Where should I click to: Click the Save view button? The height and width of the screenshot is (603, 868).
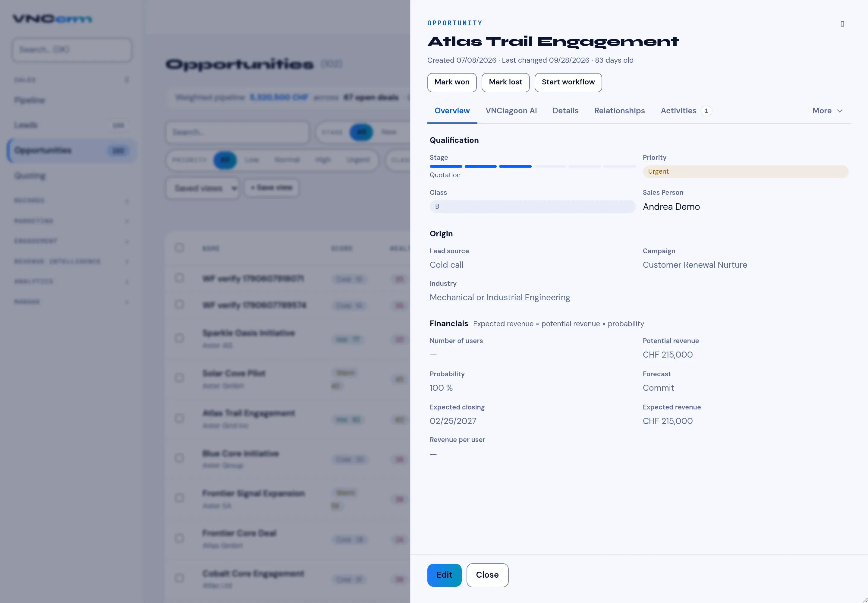tap(272, 188)
